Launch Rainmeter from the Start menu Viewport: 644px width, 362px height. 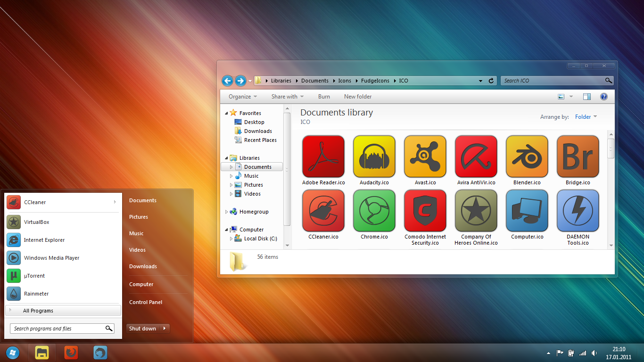point(63,294)
